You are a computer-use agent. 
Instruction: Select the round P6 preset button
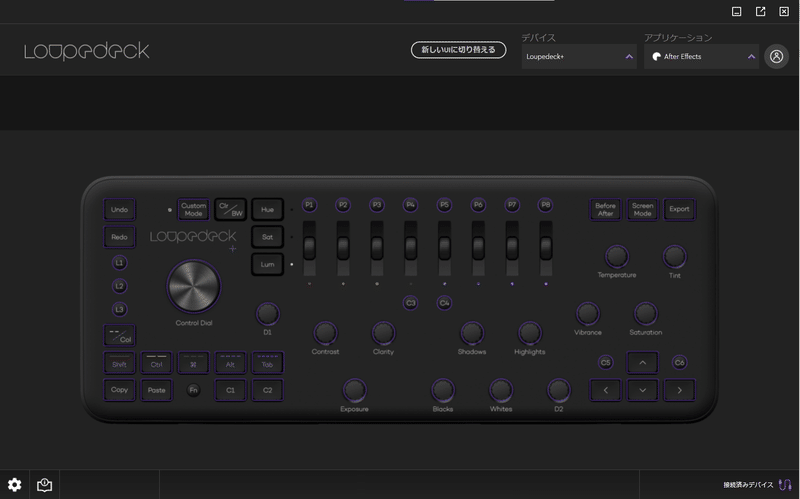coord(478,205)
